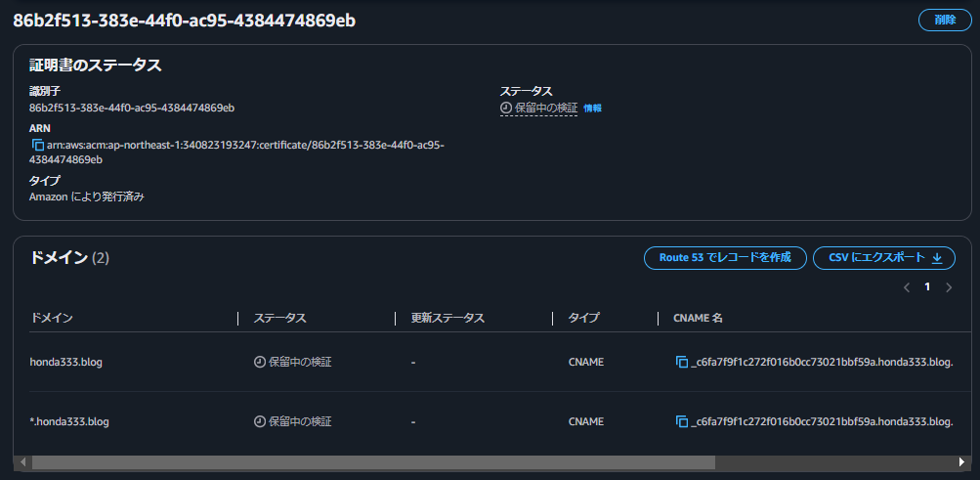The image size is (980, 480).
Task: Open the 情報 info link beside status
Action: [x=592, y=109]
